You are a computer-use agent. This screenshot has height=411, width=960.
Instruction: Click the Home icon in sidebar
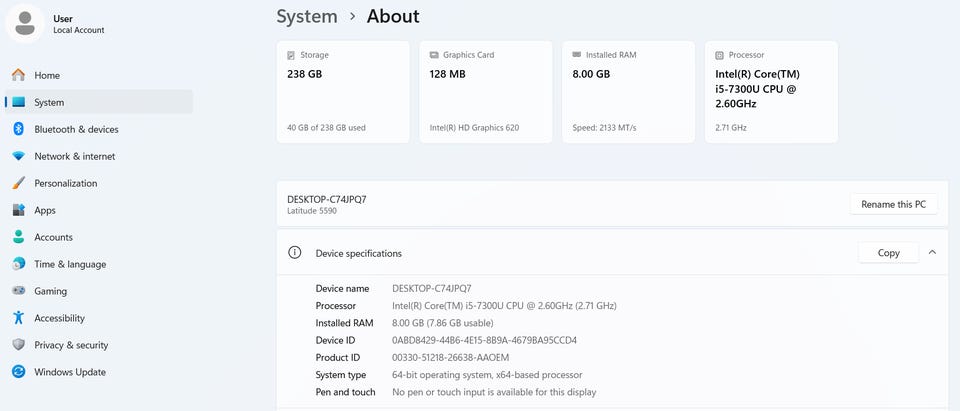click(x=18, y=75)
